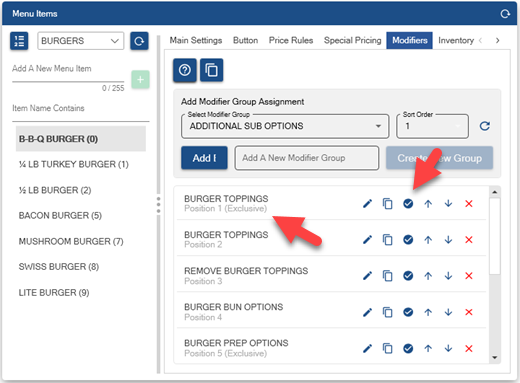The image size is (520, 383).
Task: Open the Select Modifier Group dropdown
Action: pos(285,126)
